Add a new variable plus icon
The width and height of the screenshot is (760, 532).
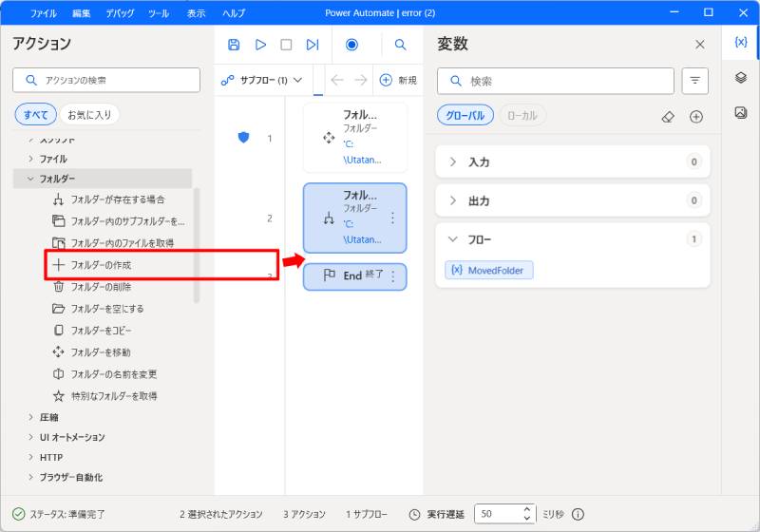tap(696, 116)
